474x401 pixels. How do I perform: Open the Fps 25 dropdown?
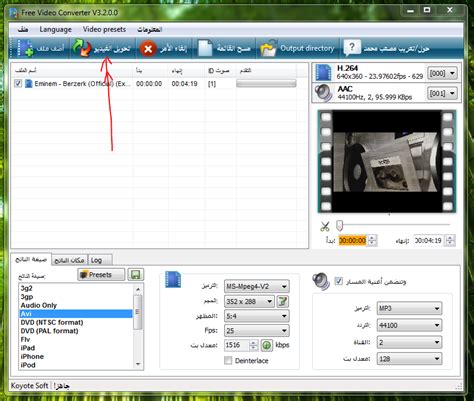click(256, 331)
